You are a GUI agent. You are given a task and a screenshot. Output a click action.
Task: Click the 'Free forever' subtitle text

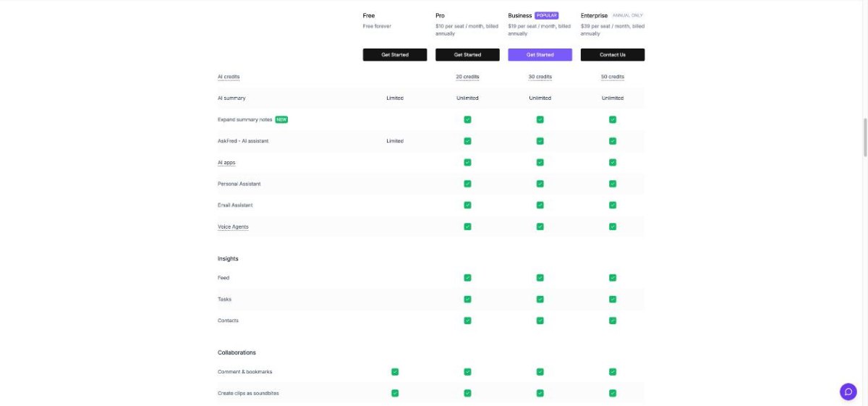click(377, 26)
